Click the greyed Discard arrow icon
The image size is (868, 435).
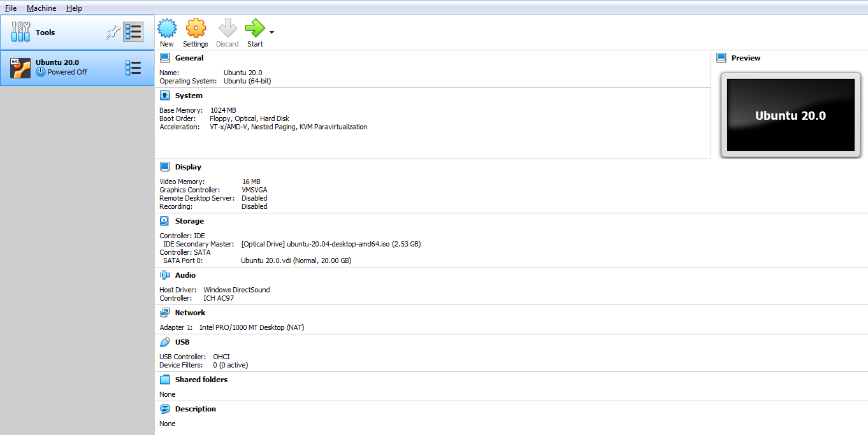pyautogui.click(x=228, y=28)
